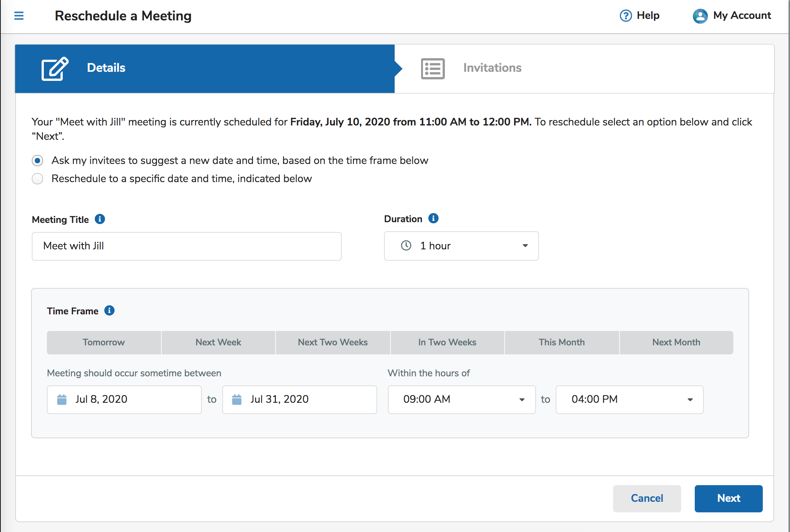Choose the This Month time frame
Image resolution: width=790 pixels, height=532 pixels.
562,342
